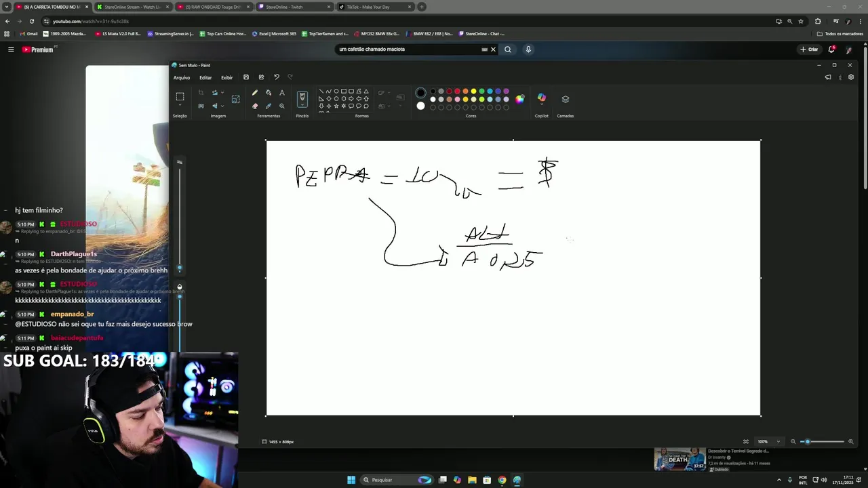Switch to RAW ONBOARD Touge Drift tab

coord(213,7)
